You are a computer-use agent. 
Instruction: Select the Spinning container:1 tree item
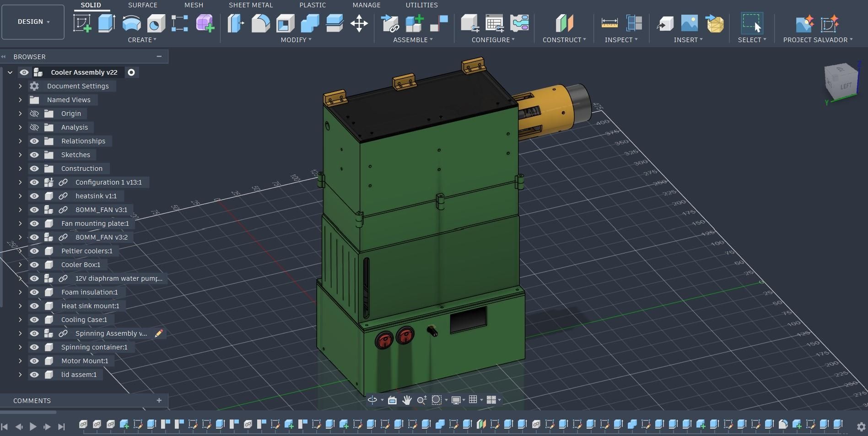click(x=94, y=347)
